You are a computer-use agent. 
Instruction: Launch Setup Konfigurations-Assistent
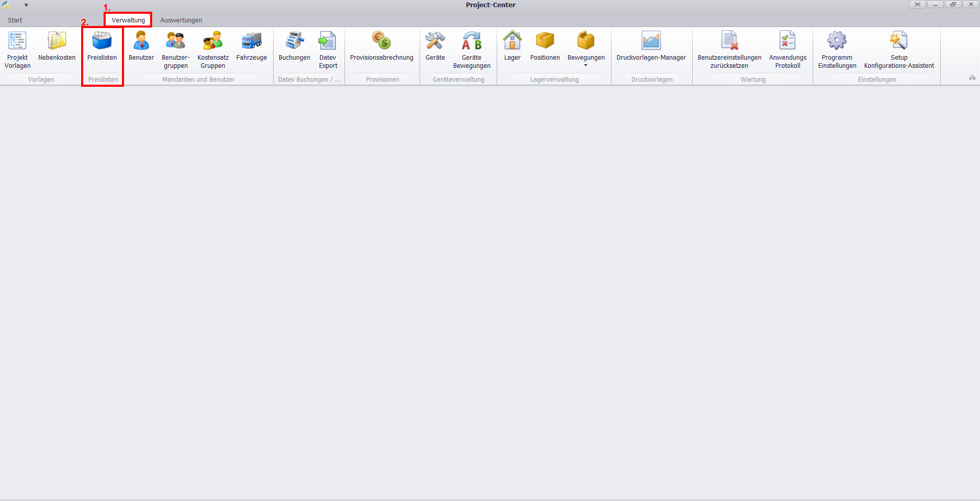[898, 49]
